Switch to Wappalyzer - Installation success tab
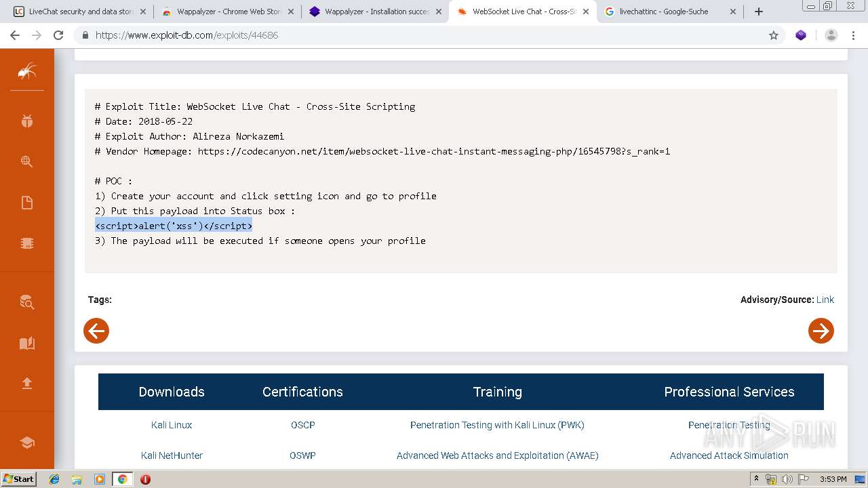The height and width of the screenshot is (488, 868). (376, 12)
